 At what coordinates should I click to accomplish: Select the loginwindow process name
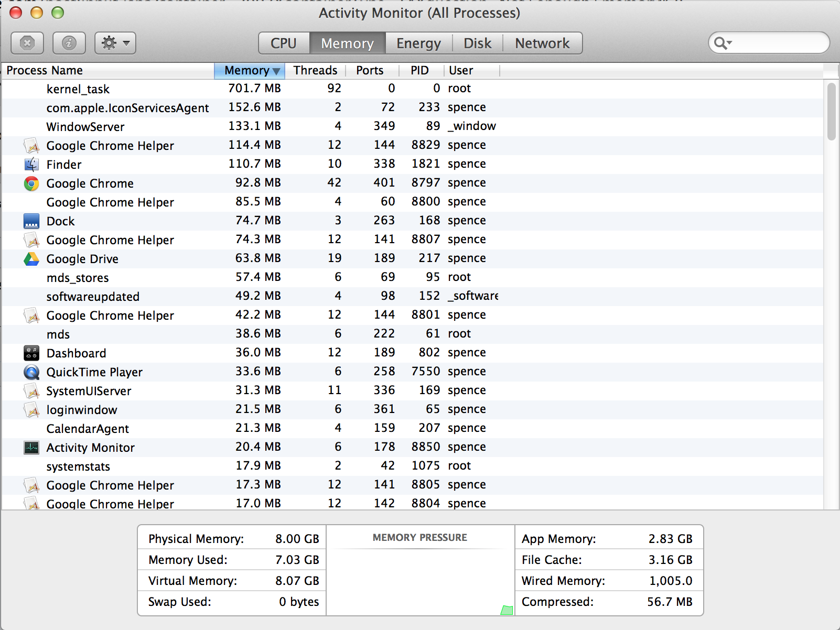(82, 410)
